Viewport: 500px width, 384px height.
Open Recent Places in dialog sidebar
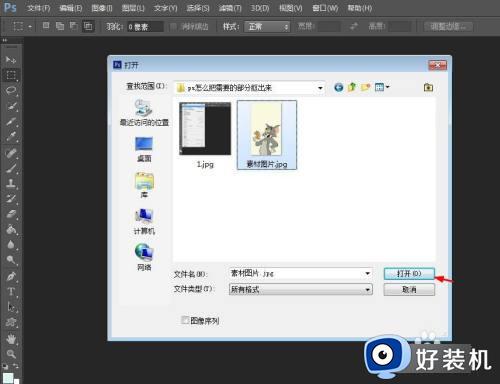pyautogui.click(x=144, y=113)
